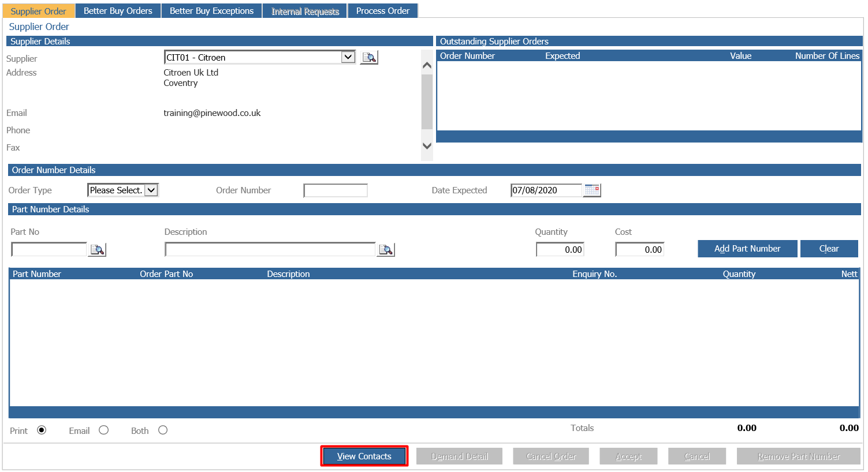Open the Process Order tab
868x472 pixels.
point(383,11)
